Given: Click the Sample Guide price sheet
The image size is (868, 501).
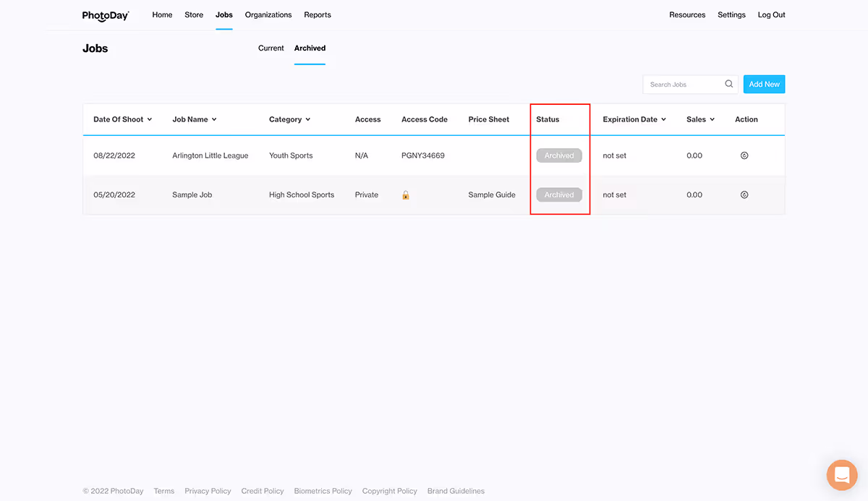Looking at the screenshot, I should tap(492, 194).
